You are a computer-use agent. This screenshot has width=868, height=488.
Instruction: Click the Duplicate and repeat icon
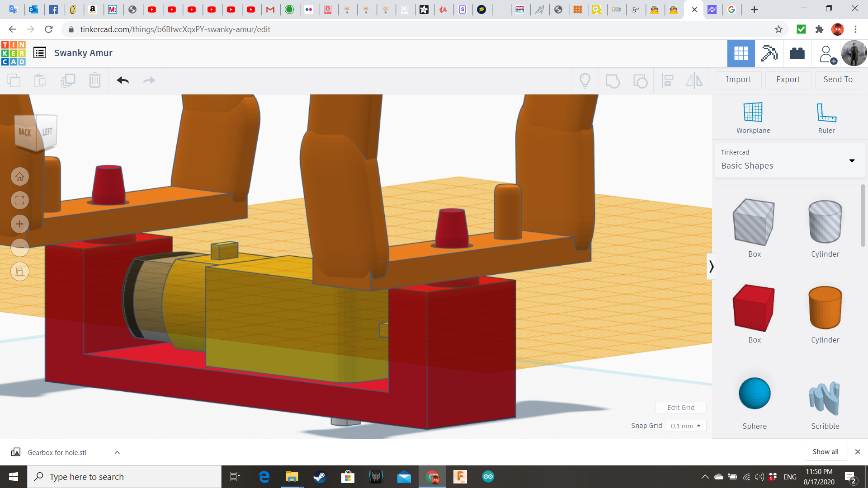click(x=68, y=80)
